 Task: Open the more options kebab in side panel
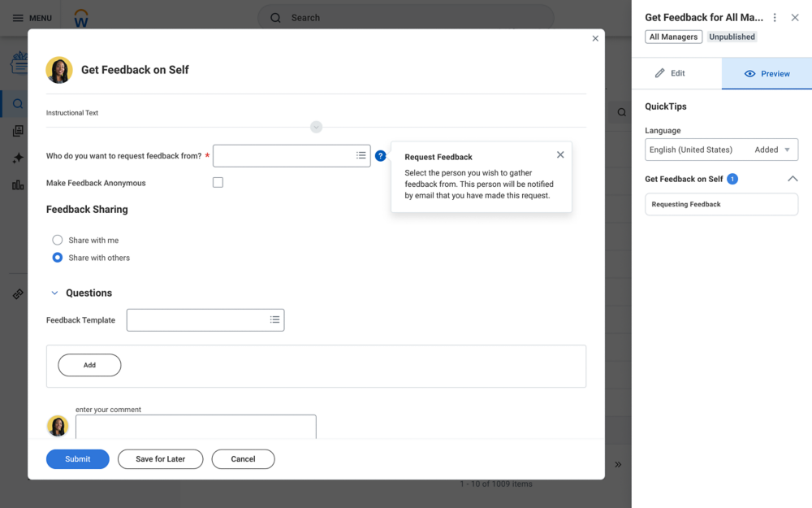pos(775,18)
